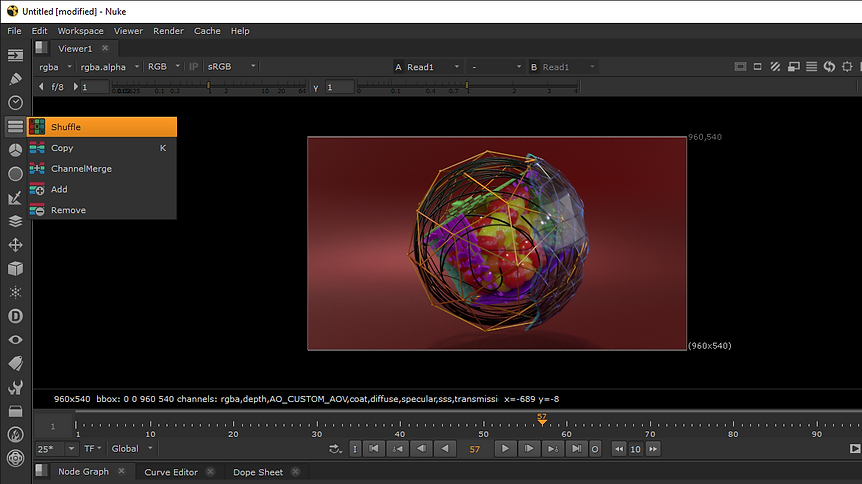862x484 pixels.
Task: Open the Global frame range dropdown
Action: [x=132, y=449]
